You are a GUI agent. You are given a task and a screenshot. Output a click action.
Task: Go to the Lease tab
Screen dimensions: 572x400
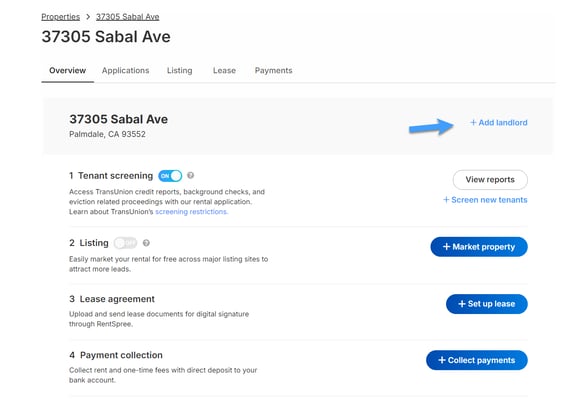224,70
